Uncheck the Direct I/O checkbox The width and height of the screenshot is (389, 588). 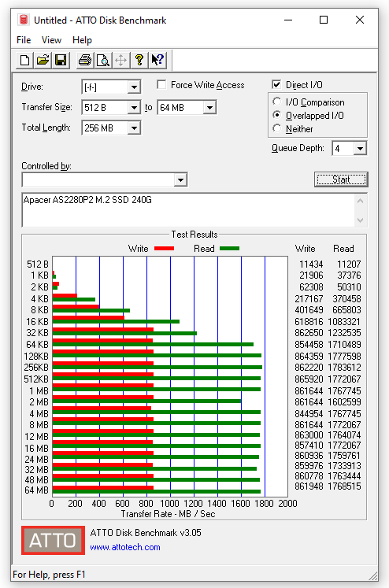[x=276, y=85]
